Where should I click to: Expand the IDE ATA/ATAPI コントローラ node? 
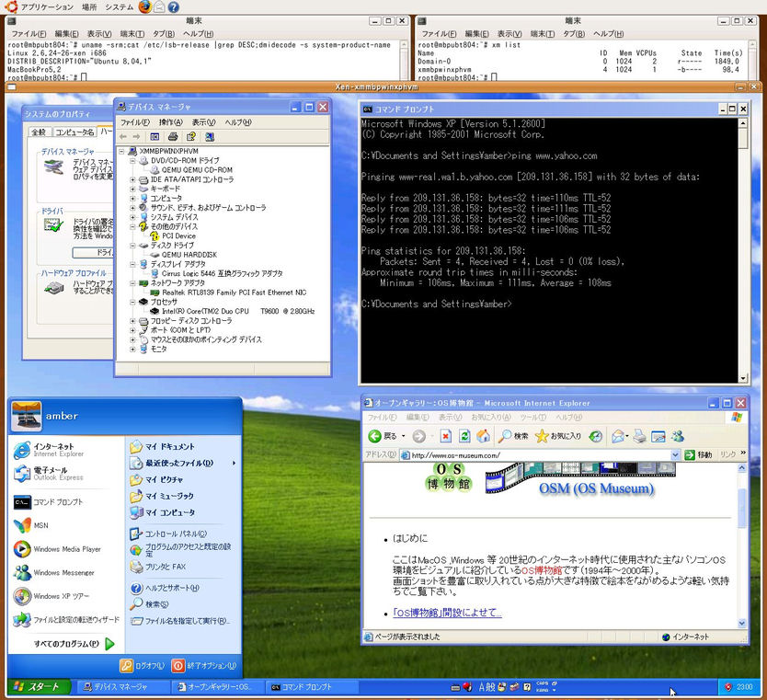coord(132,179)
